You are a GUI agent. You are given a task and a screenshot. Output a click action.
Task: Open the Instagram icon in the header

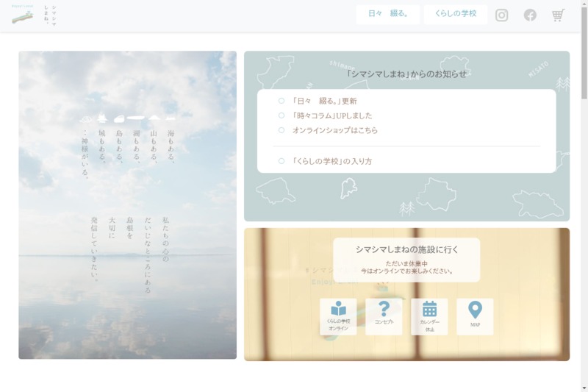point(501,15)
